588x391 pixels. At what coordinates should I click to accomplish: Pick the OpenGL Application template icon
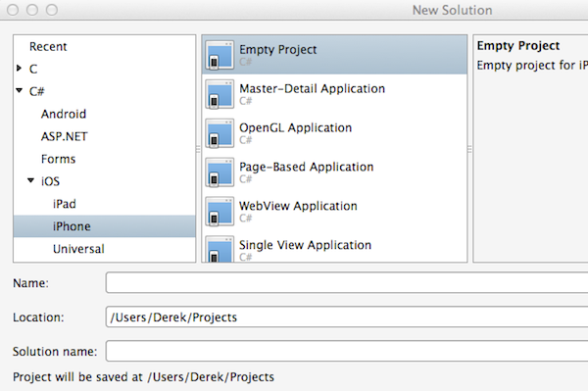pyautogui.click(x=220, y=133)
